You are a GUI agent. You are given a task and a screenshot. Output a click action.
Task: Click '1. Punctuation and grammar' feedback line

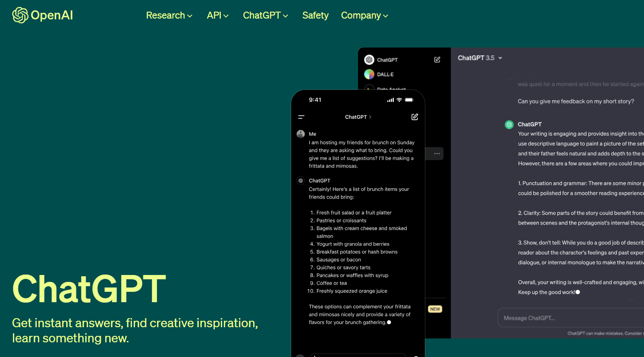pyautogui.click(x=581, y=183)
